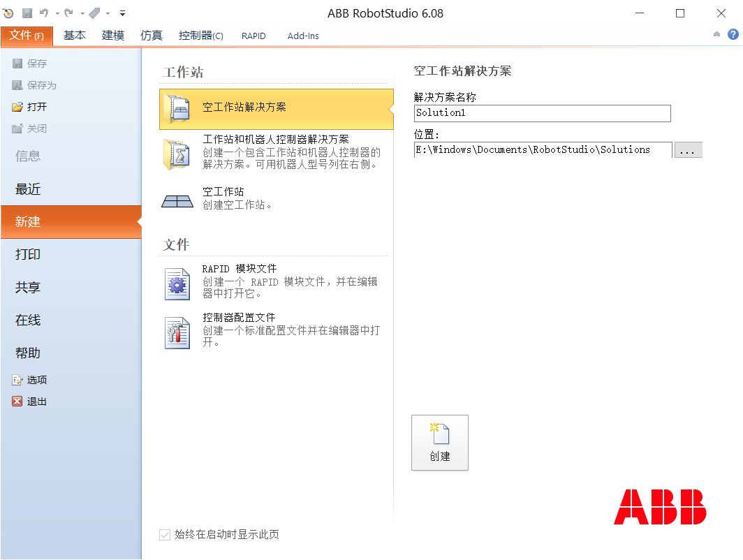Toggle 始终在启动时显示此页 checkbox
Screen dimensions: 743x560
click(165, 534)
